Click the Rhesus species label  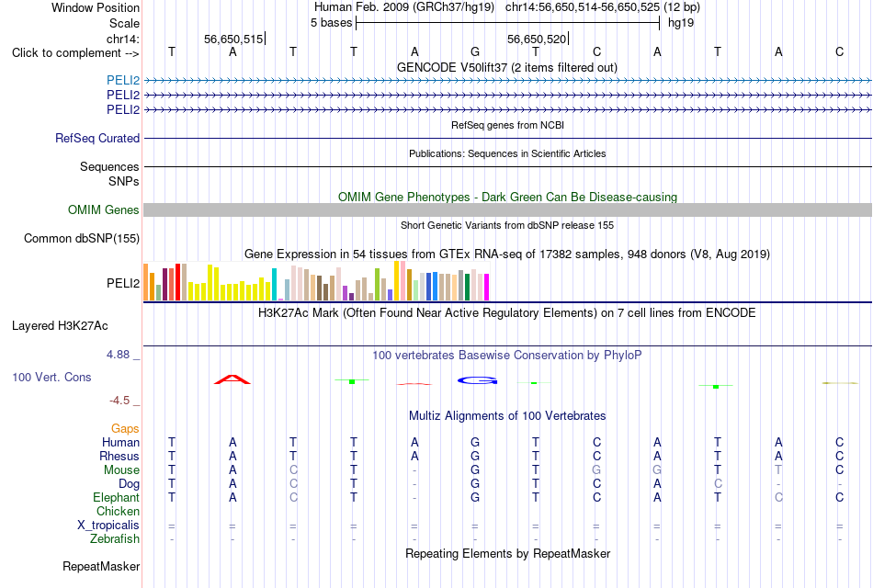point(119,456)
